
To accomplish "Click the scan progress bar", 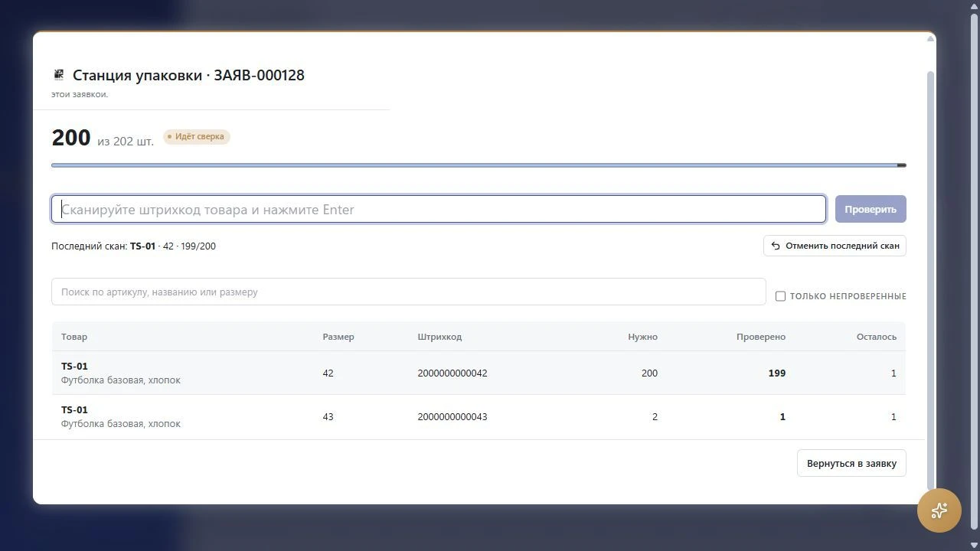I will coord(479,165).
